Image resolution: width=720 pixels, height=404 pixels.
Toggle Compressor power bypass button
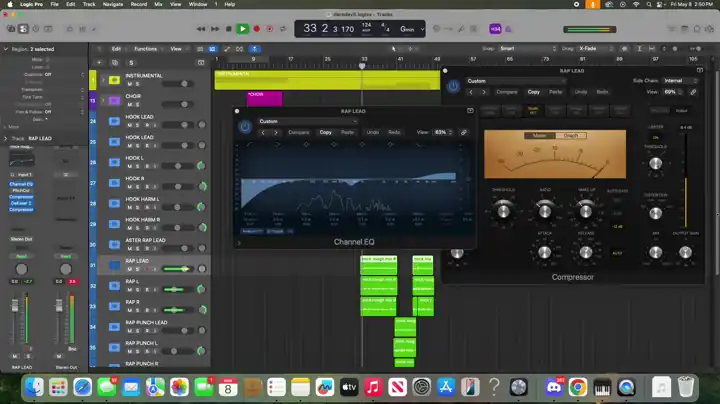(453, 86)
